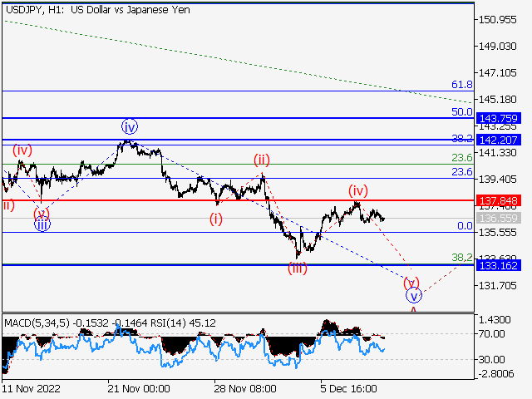Click the USDJPY, H1 chart title
The height and width of the screenshot is (399, 532).
click(x=98, y=10)
